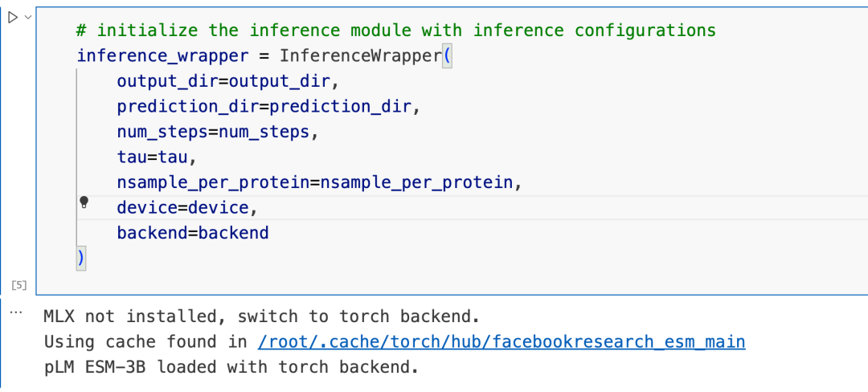The width and height of the screenshot is (868, 392).
Task: Run the InferenceWrapper code cell
Action: [13, 18]
